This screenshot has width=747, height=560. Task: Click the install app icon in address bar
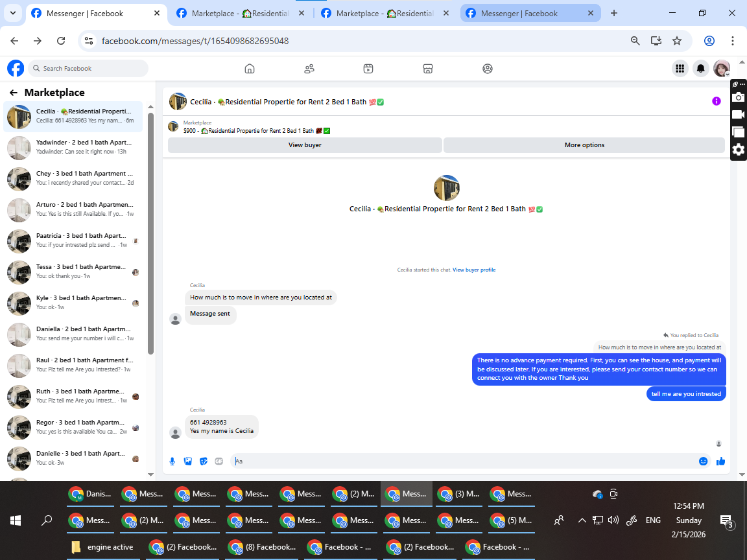(656, 41)
